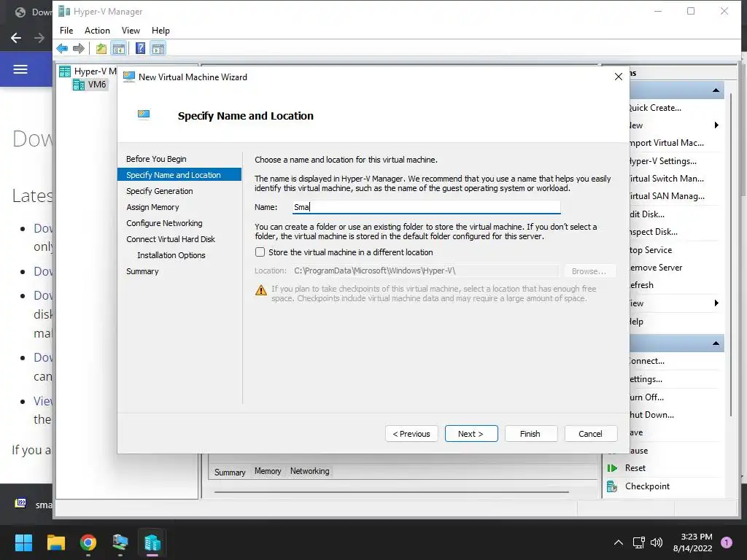Screen dimensions: 747x560
Task: Click the browser hamburger menu icon
Action: (20, 69)
